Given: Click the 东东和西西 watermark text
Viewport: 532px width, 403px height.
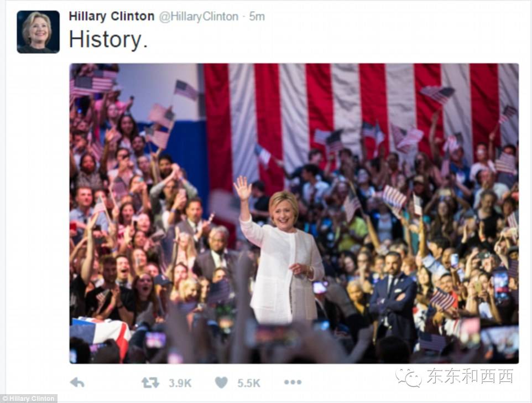Looking at the screenshot, I should pos(470,376).
